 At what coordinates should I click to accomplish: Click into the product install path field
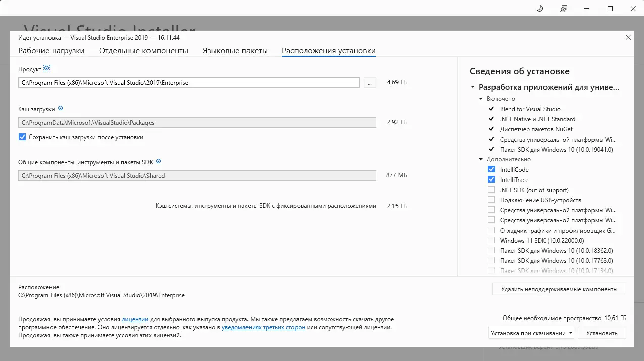(x=188, y=83)
